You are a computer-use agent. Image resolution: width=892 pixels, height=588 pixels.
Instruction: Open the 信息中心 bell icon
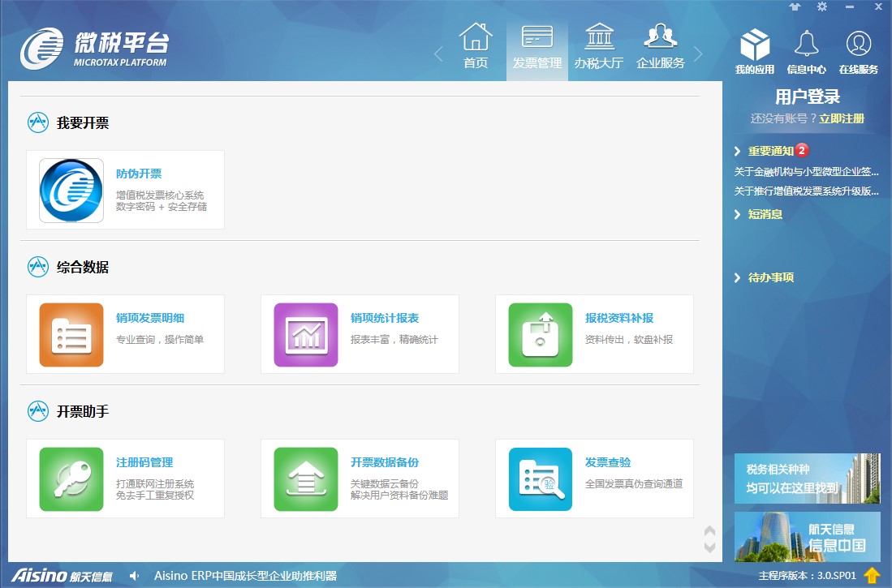[806, 47]
